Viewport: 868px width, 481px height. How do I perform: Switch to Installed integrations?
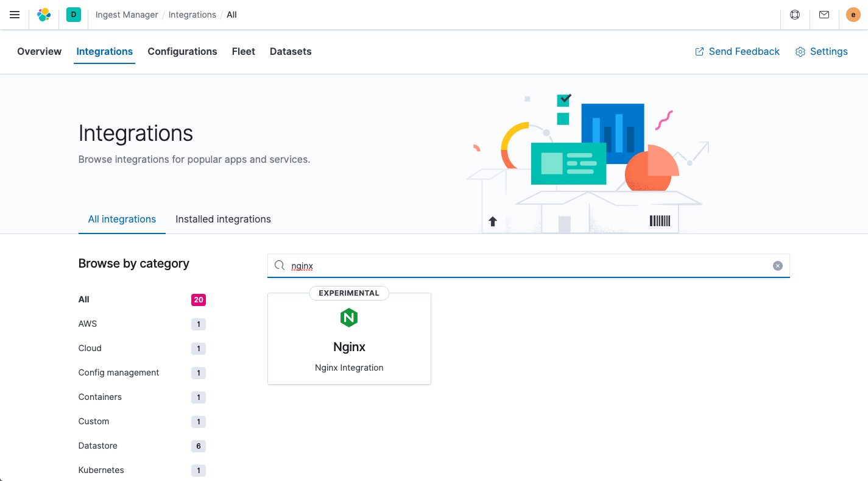(x=223, y=219)
